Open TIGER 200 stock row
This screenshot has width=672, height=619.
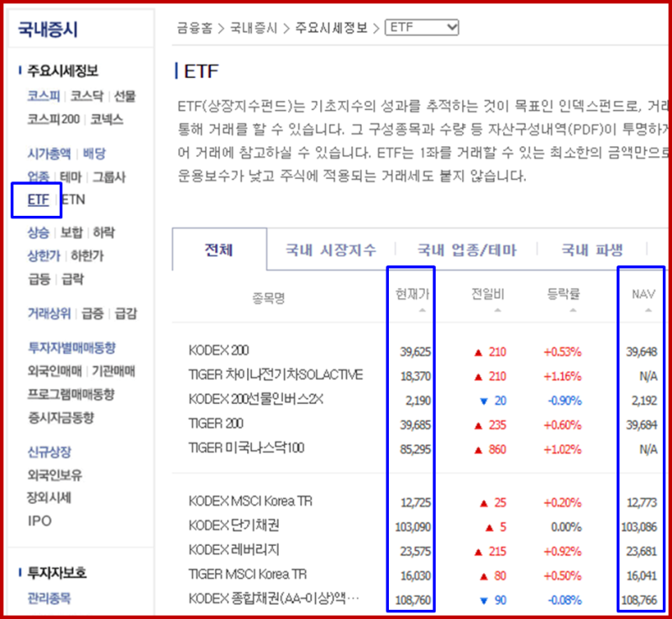(216, 423)
